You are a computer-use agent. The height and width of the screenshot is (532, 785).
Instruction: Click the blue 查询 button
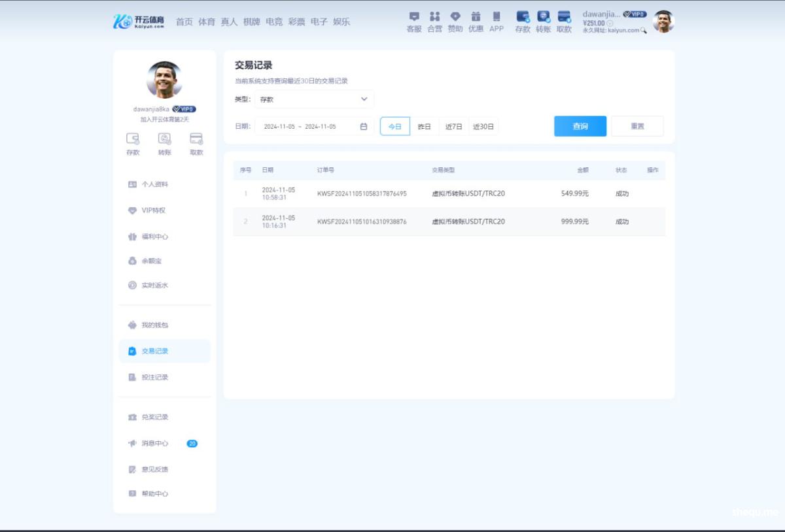tap(580, 126)
